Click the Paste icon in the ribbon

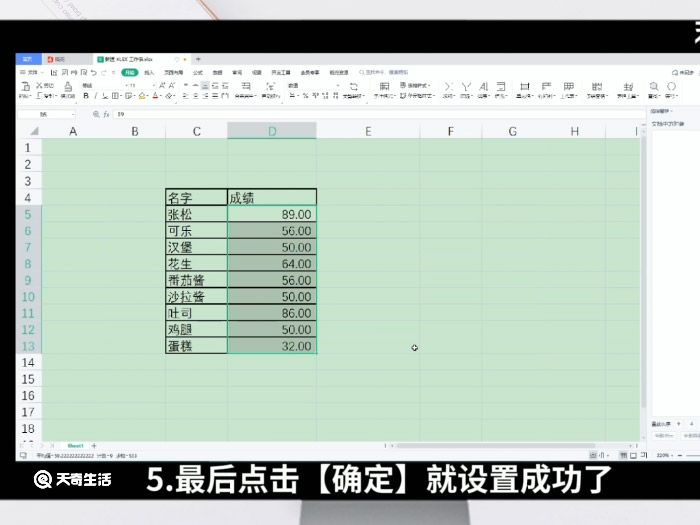pos(25,86)
